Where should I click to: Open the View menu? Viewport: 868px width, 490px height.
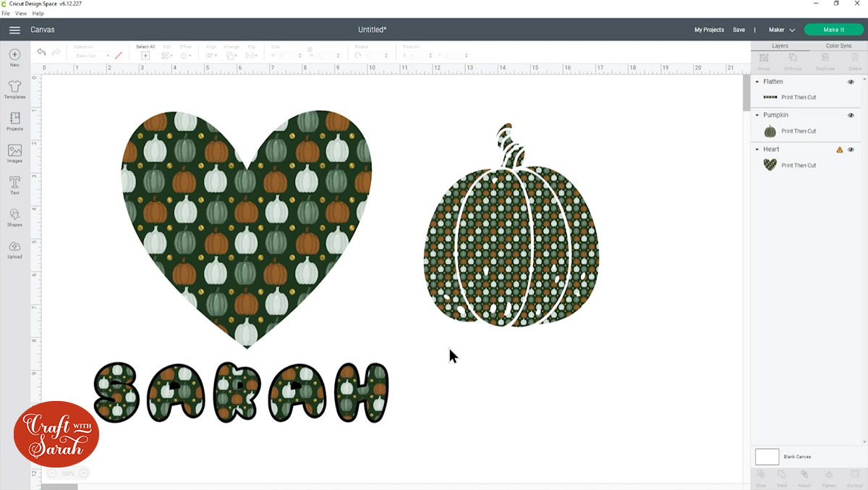(21, 13)
